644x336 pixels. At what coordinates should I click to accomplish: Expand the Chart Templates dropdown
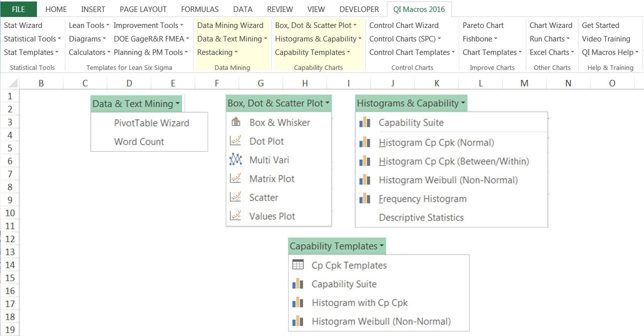(492, 52)
